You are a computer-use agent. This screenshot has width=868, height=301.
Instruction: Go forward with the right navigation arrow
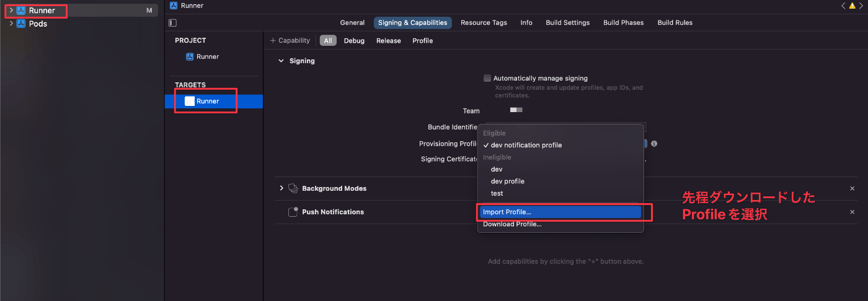click(861, 6)
